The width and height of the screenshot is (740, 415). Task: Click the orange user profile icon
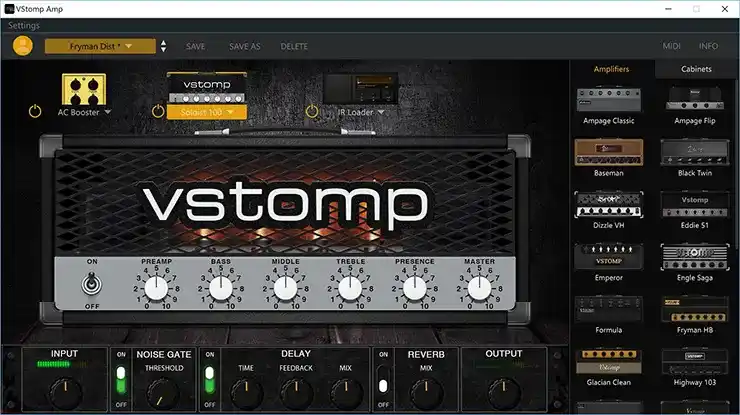pyautogui.click(x=23, y=46)
